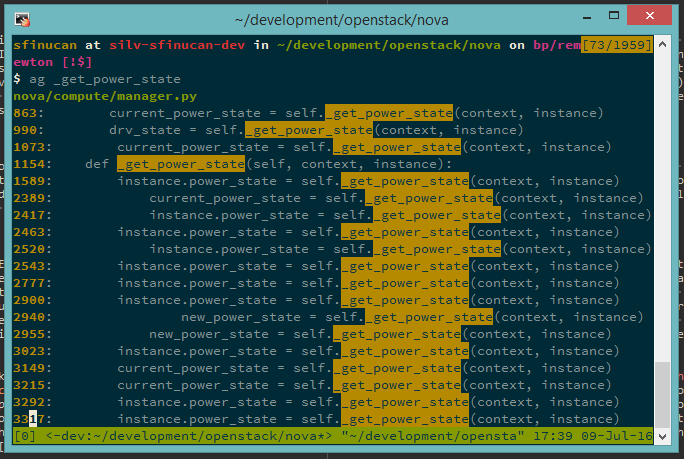
Task: Click line 1154 def _get_power_state match
Action: pyautogui.click(x=181, y=164)
